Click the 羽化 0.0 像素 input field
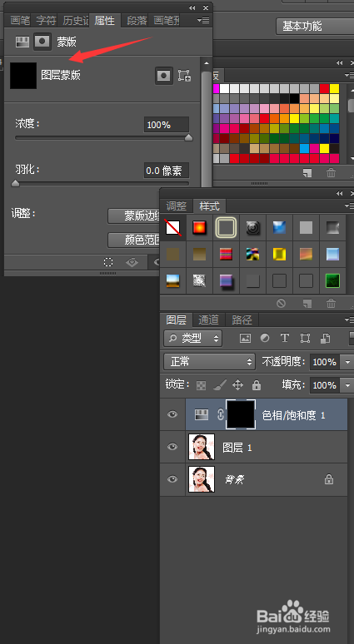Viewport: 354px width, 644px height. pyautogui.click(x=167, y=171)
